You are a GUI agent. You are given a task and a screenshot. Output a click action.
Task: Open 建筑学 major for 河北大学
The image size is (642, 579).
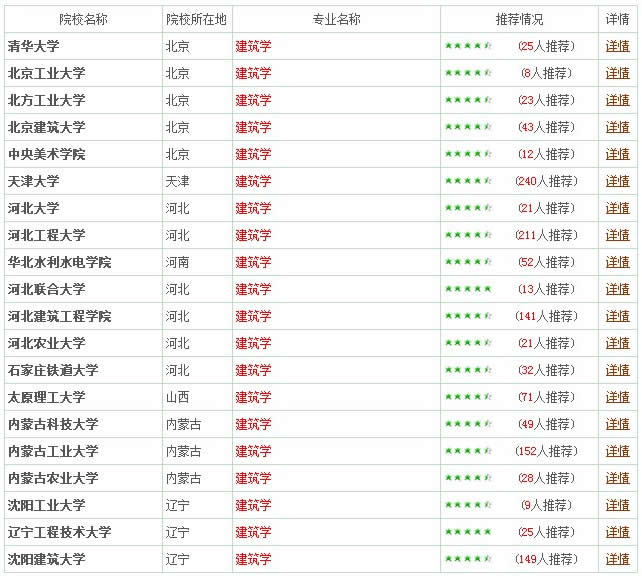pyautogui.click(x=253, y=208)
